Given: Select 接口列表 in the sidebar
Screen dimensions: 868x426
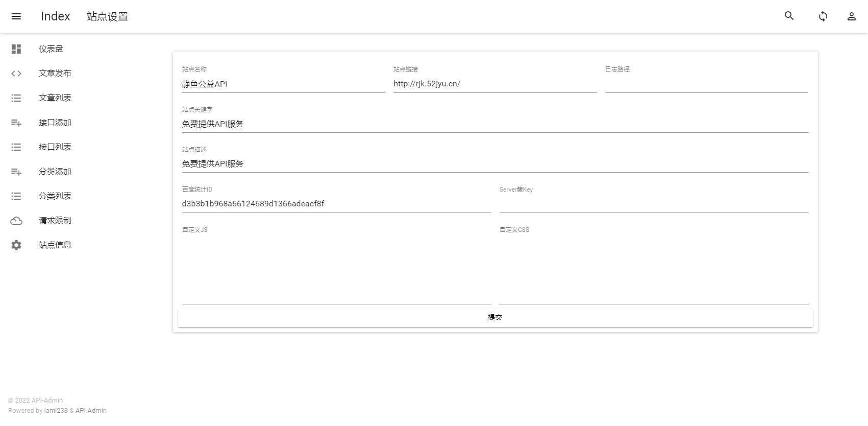Looking at the screenshot, I should point(55,147).
